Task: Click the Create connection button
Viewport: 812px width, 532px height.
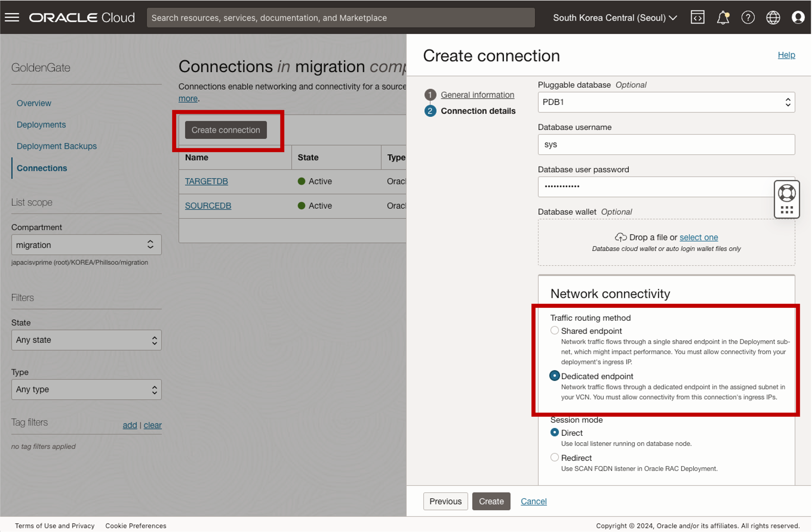Action: (x=226, y=130)
